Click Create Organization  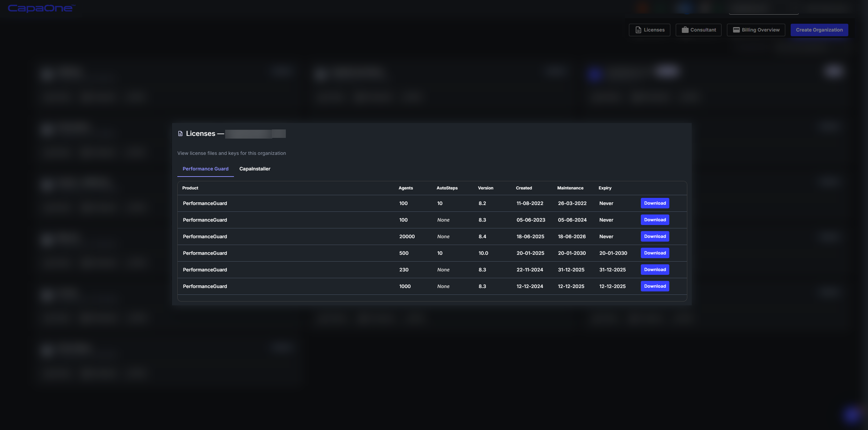819,30
